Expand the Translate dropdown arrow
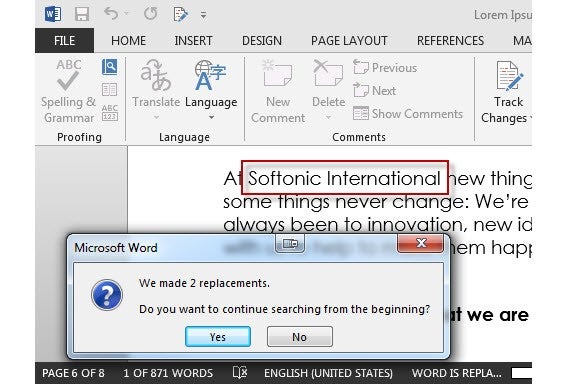568x384 pixels. tap(156, 117)
